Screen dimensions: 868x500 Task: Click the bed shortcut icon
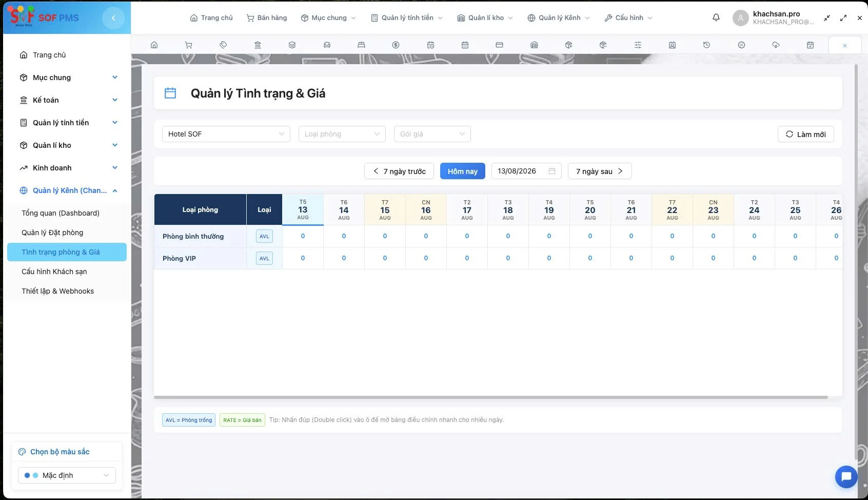pyautogui.click(x=361, y=45)
